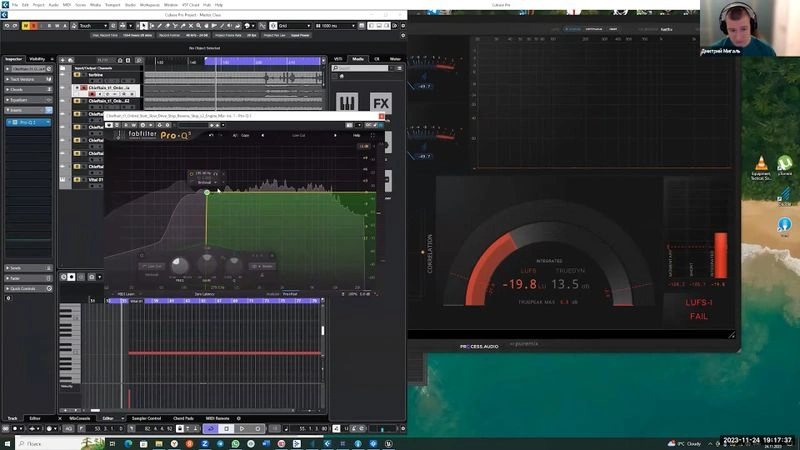Switch to the VSTi tab in right zone

point(338,59)
